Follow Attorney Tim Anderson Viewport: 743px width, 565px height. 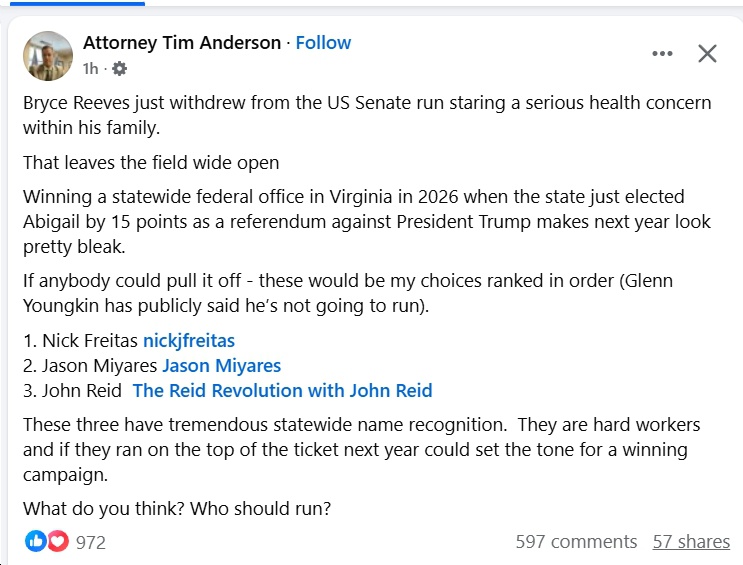pyautogui.click(x=323, y=43)
